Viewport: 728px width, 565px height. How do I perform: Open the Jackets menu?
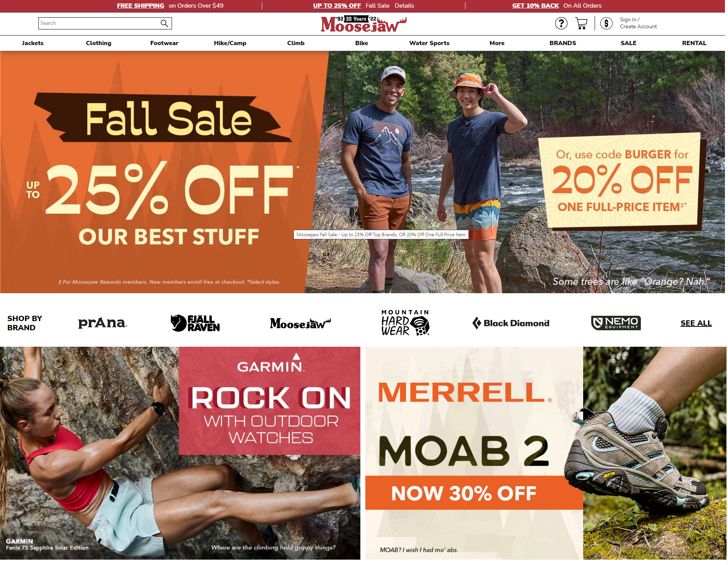click(33, 43)
